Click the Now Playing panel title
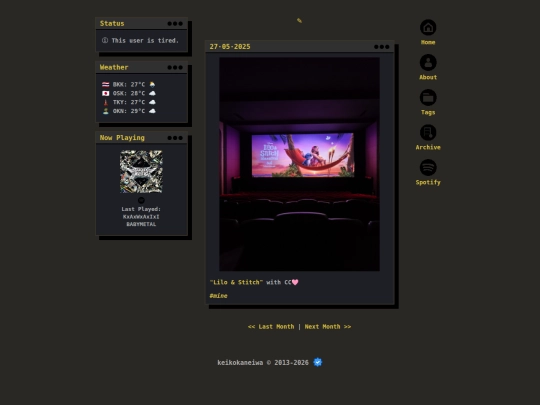The height and width of the screenshot is (405, 540). point(122,138)
